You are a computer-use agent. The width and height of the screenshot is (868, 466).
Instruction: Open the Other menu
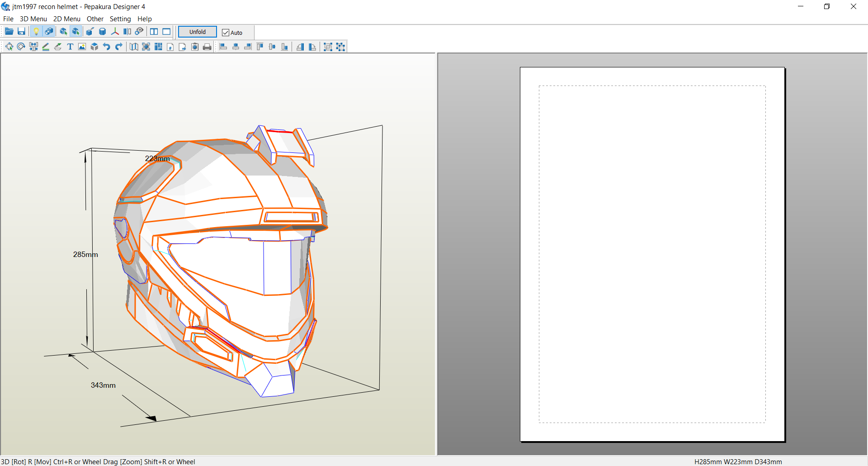click(95, 19)
